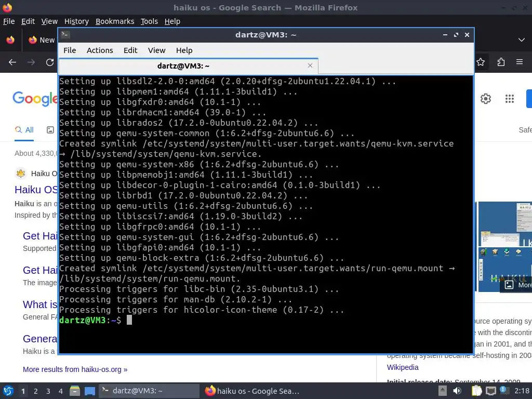Open the terminal View menu
532x399 pixels.
click(156, 50)
